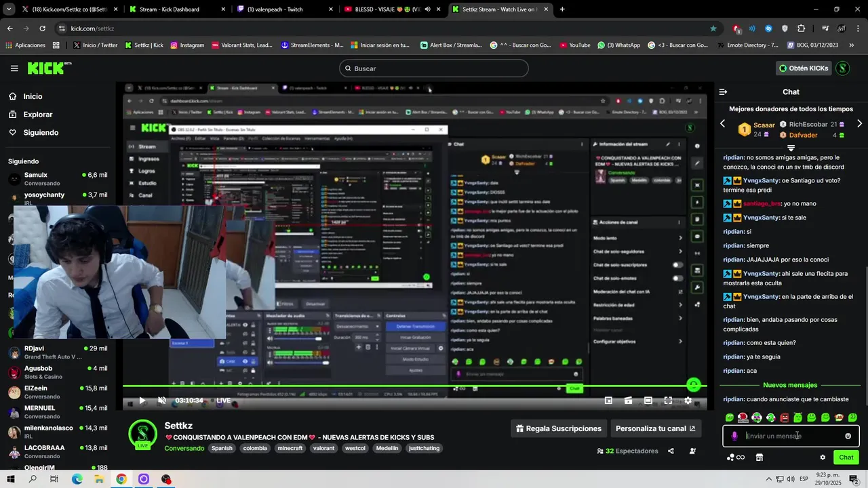Image resolution: width=868 pixels, height=488 pixels.
Task: Click the Nuevos mensajes indicator
Action: coord(790,385)
